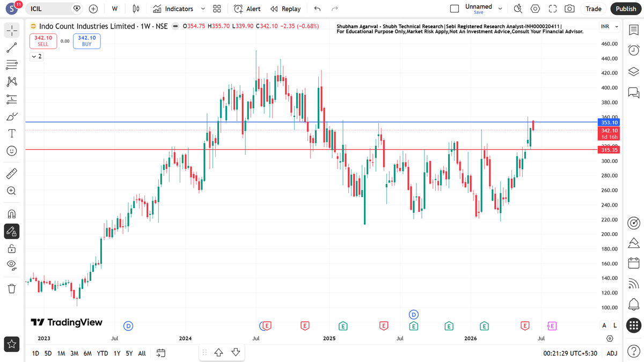Viewport: 644px width, 362px height.
Task: Open the products grid menu
Action: click(x=633, y=324)
